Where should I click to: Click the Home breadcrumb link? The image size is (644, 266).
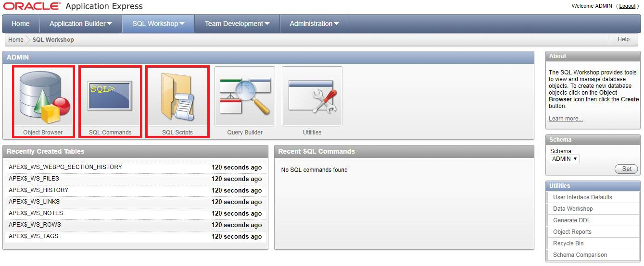tap(16, 40)
